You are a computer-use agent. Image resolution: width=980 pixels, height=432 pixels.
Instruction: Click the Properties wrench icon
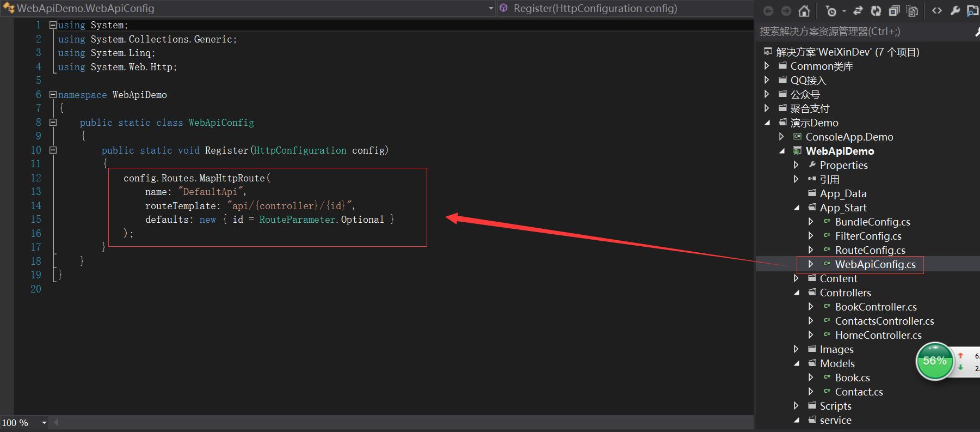955,10
